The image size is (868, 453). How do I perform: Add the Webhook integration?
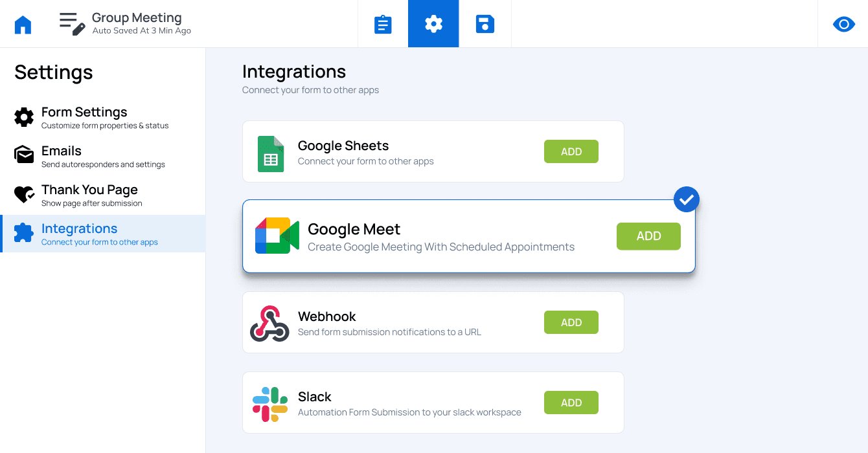pos(571,322)
